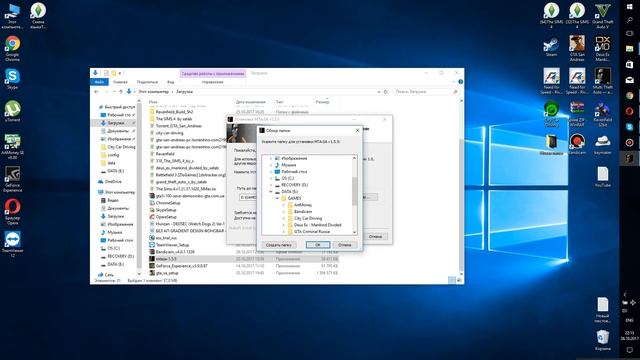Viewport: 640px width, 360px height.
Task: Select the Bandicam folder in the tree
Action: coord(303,211)
